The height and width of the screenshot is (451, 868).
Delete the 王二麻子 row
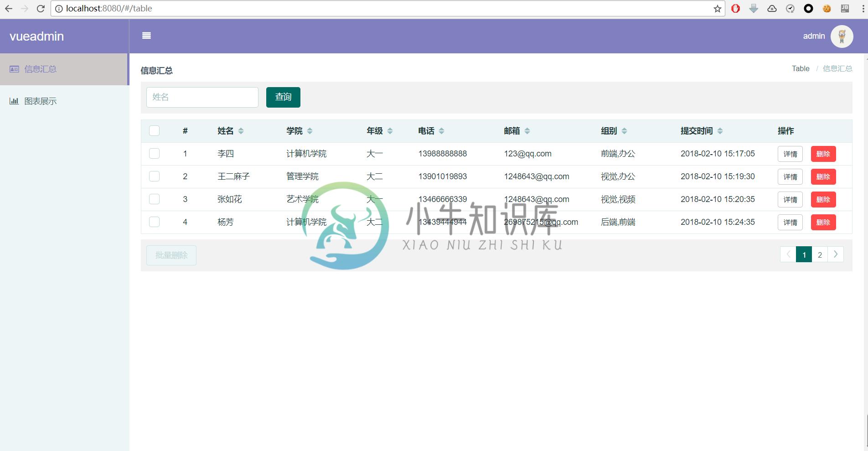point(823,176)
